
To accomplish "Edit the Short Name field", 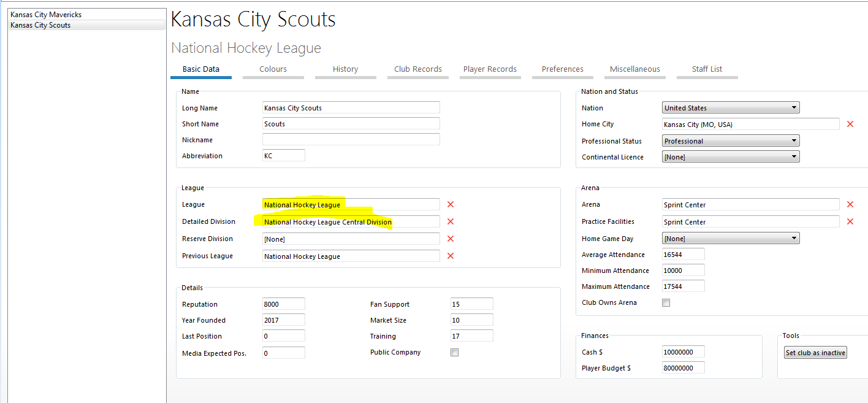I will 351,123.
